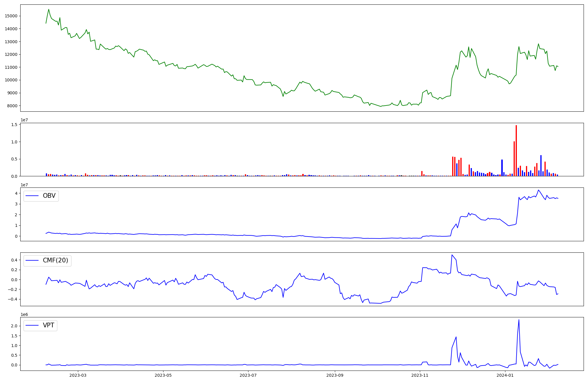The image size is (588, 382).
Task: Click the CMF(20) legend label
Action: click(55, 261)
